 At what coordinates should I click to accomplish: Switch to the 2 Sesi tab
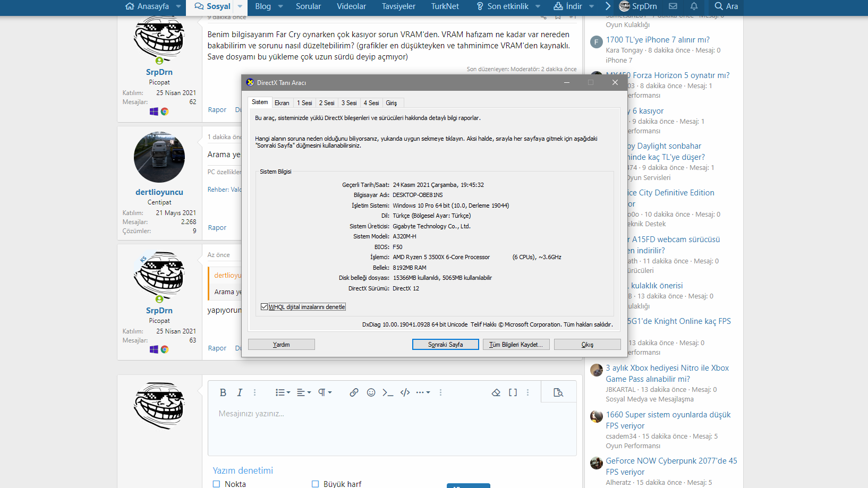pos(327,103)
